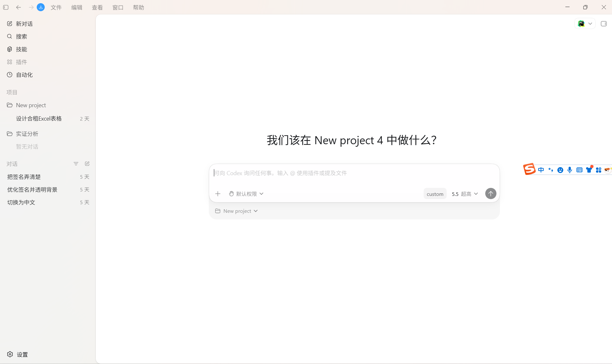Click the 项目 section heading
The width and height of the screenshot is (612, 364).
tap(12, 92)
